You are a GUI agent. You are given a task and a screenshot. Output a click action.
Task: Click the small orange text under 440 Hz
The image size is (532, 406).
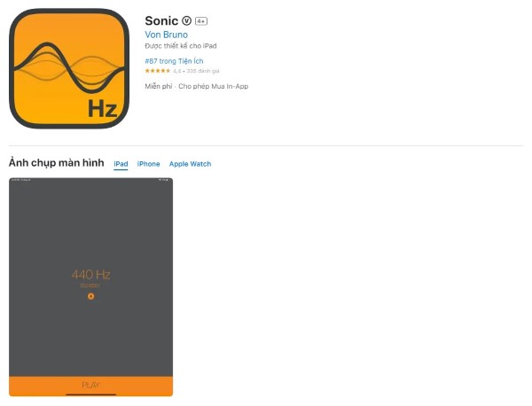[x=90, y=285]
